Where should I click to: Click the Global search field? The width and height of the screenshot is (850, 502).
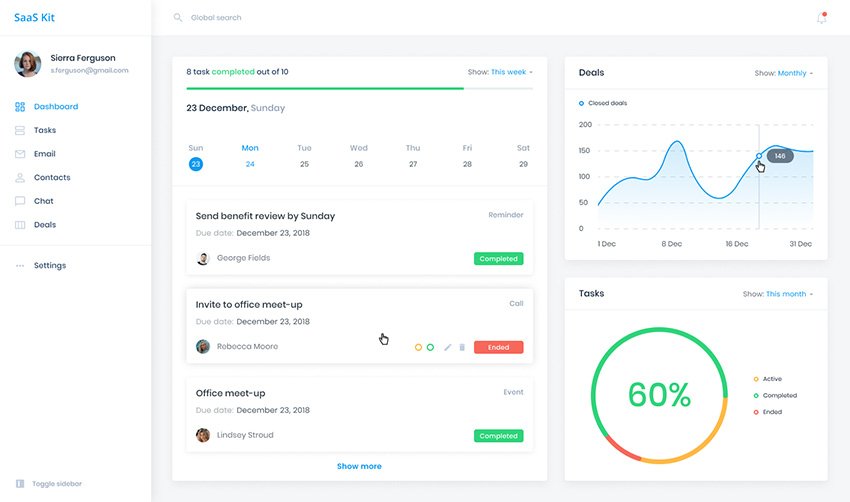point(216,18)
